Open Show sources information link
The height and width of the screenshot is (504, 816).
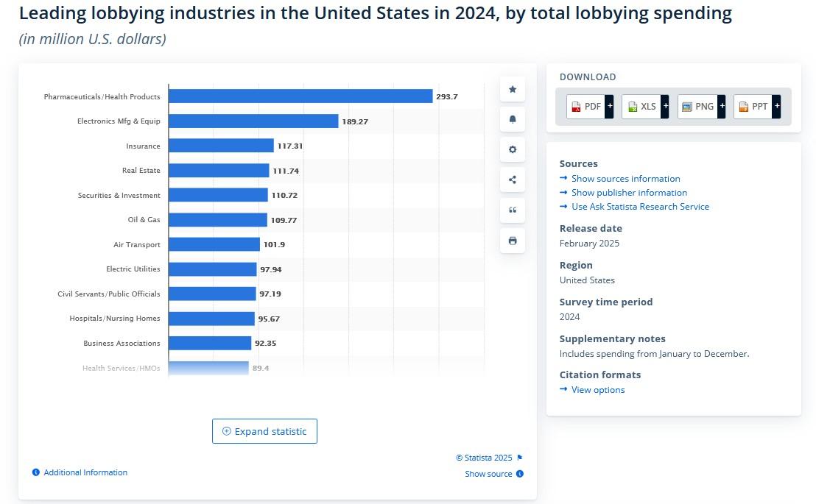[625, 179]
